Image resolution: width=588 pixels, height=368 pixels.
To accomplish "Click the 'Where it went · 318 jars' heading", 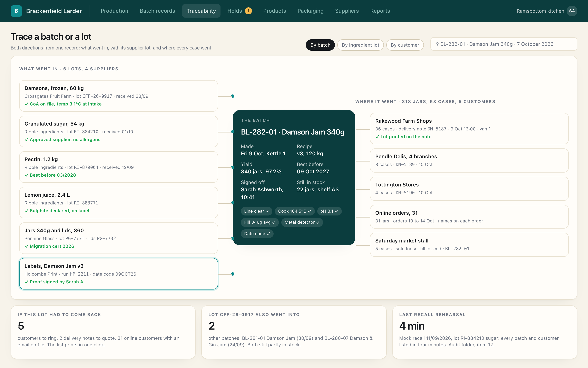I will [x=425, y=101].
